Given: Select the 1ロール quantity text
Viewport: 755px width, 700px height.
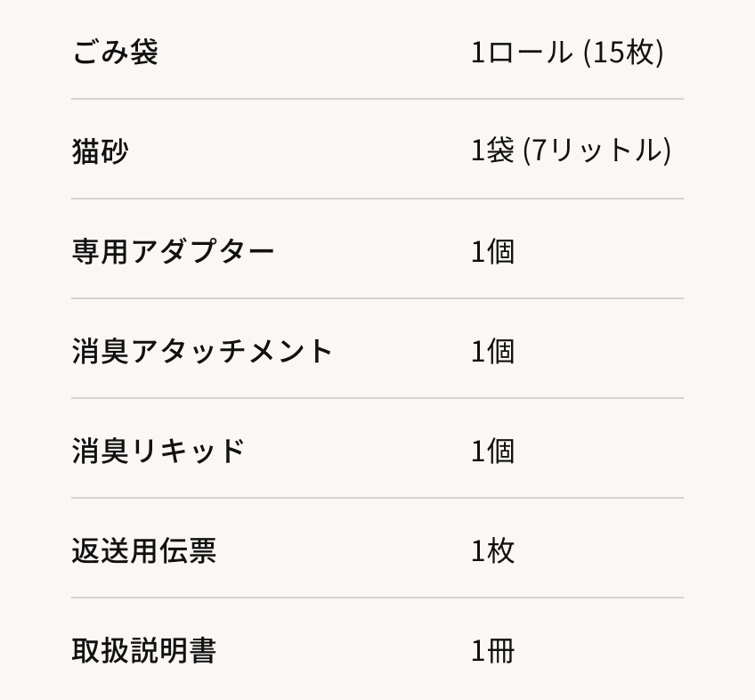Looking at the screenshot, I should pos(522,53).
